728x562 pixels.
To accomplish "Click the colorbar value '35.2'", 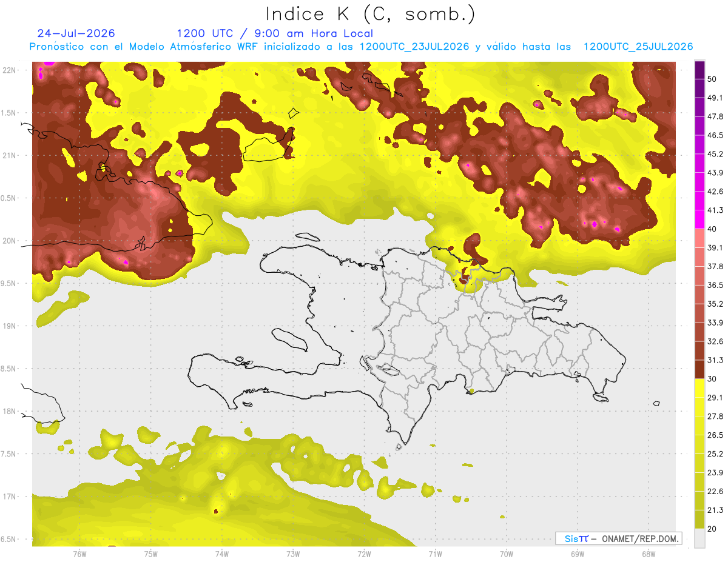I will pyautogui.click(x=715, y=304).
